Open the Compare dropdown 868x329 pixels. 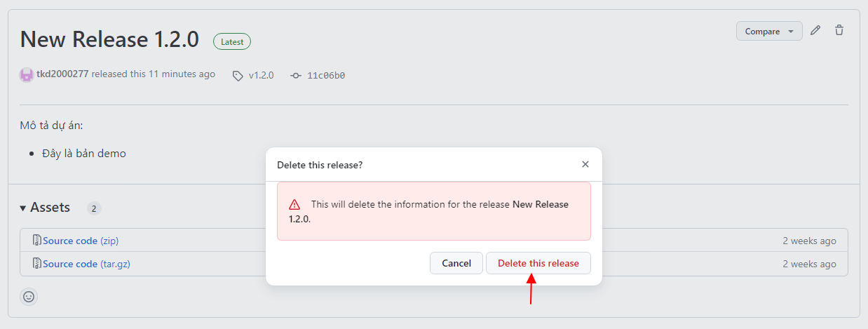[769, 31]
